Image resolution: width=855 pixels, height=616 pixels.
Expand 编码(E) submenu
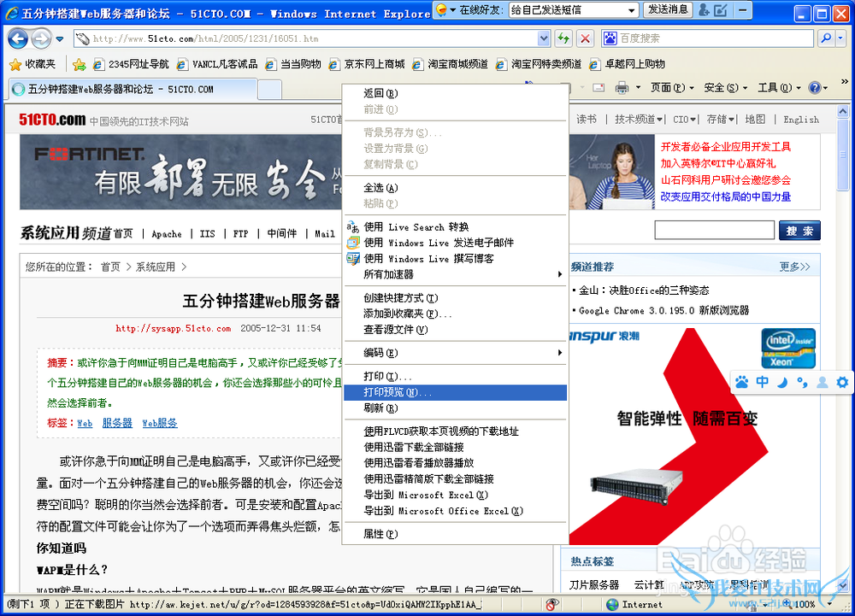[x=456, y=353]
